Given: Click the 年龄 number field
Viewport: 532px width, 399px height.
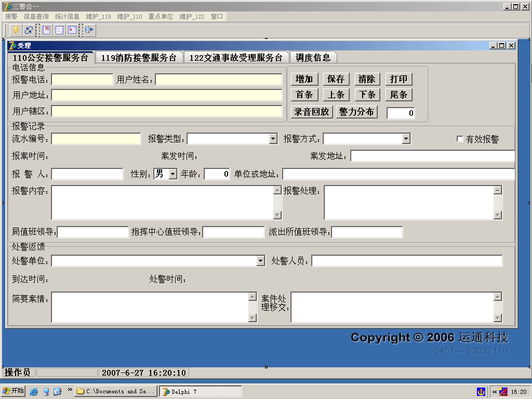Looking at the screenshot, I should point(217,174).
